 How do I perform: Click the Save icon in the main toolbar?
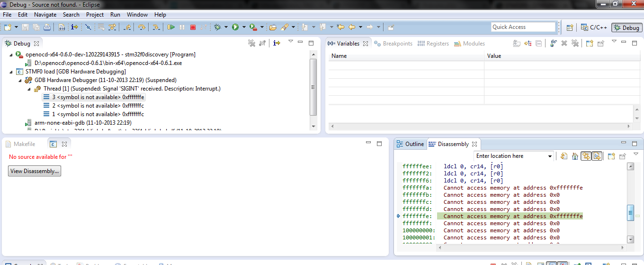[x=25, y=27]
